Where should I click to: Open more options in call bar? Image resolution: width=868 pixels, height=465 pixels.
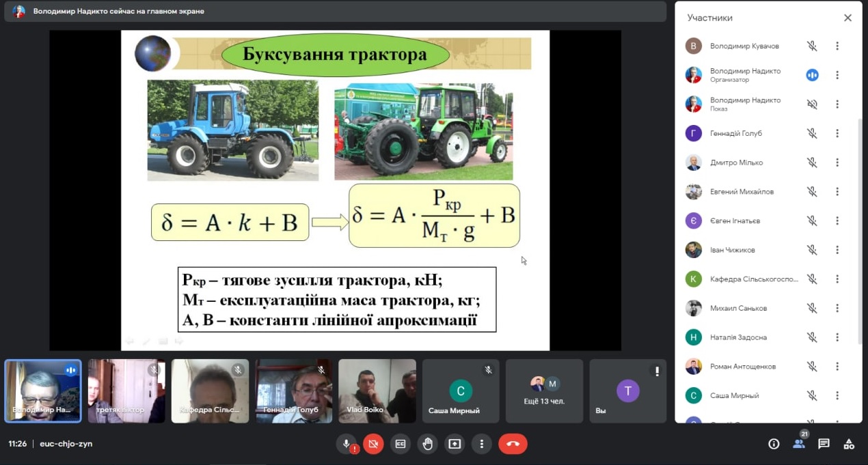482,444
